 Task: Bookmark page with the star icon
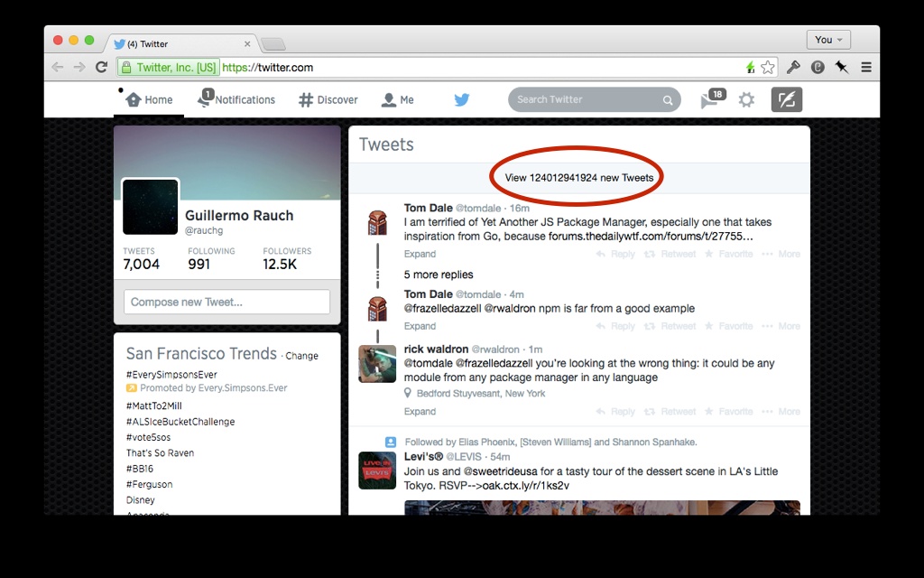[x=768, y=68]
